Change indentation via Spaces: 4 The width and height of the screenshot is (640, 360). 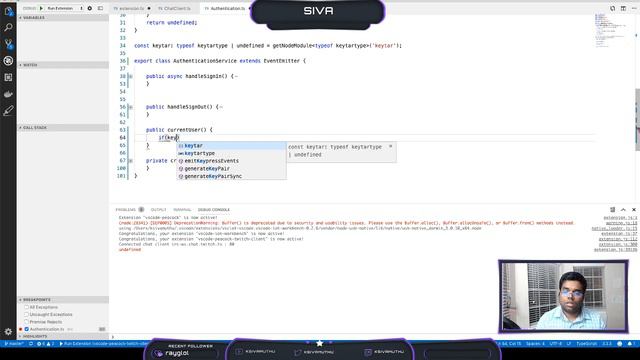pos(535,344)
